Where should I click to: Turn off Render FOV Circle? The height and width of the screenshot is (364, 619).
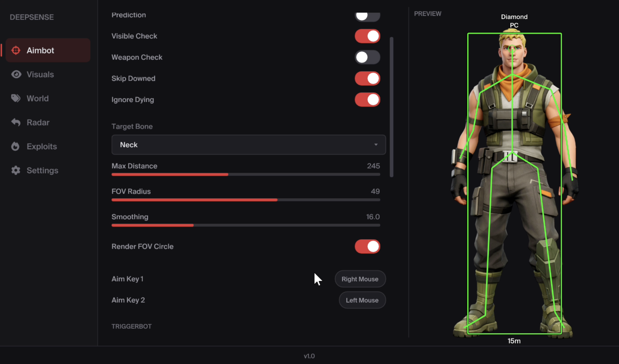click(x=367, y=246)
